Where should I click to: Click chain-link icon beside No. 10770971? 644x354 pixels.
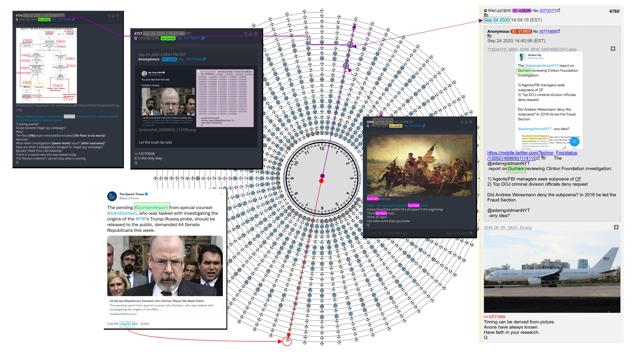click(x=203, y=38)
